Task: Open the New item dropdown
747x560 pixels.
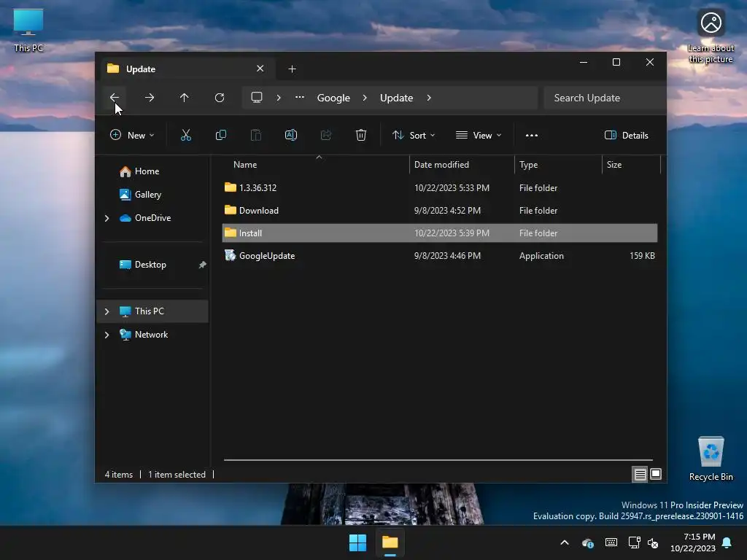Action: pos(132,135)
